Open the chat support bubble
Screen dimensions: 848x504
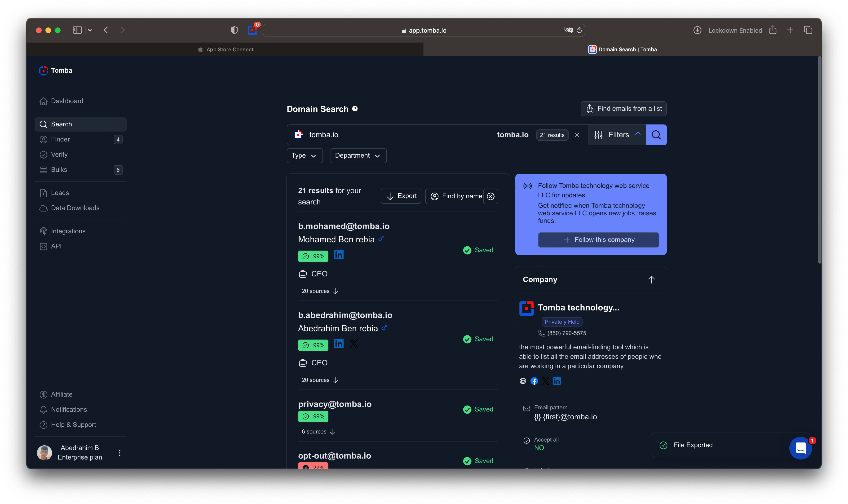800,448
